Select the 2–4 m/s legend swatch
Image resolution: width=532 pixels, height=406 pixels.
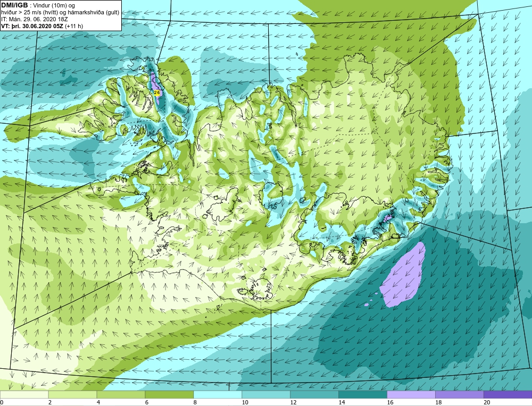pos(72,395)
